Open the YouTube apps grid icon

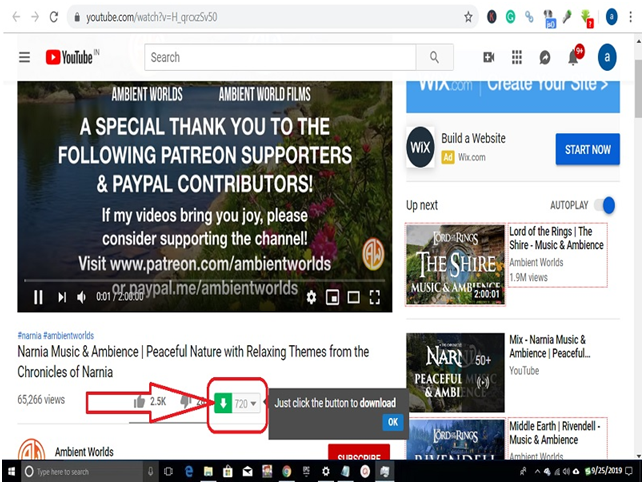click(x=517, y=57)
